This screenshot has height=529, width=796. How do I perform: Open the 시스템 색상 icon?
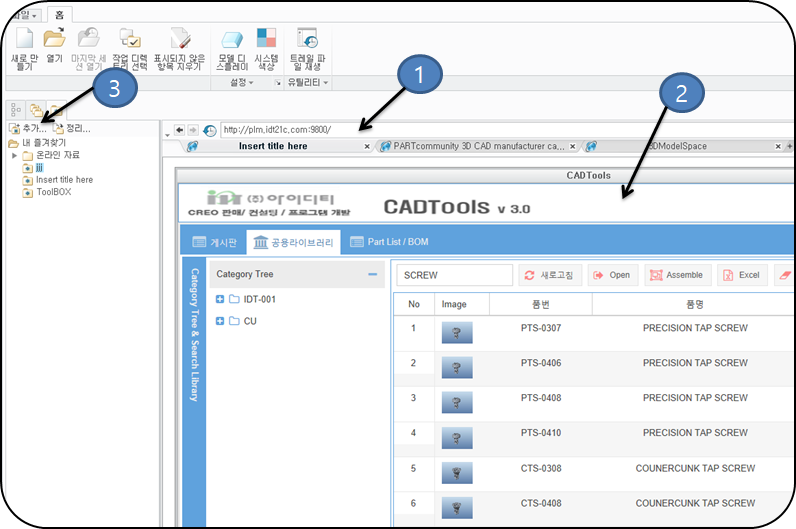pos(266,38)
